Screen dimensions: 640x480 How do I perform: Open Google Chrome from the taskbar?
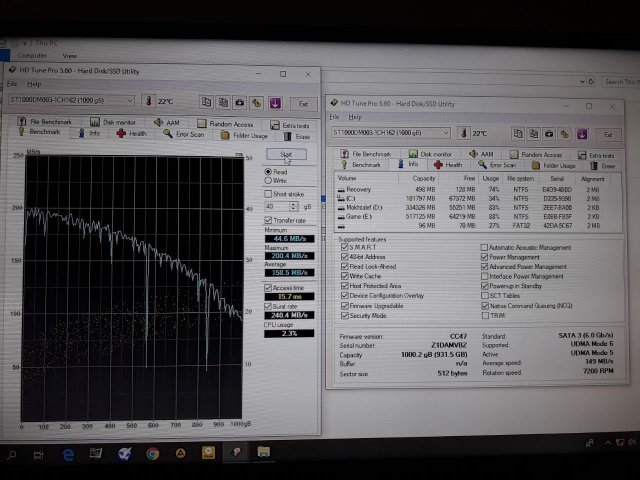click(x=152, y=453)
